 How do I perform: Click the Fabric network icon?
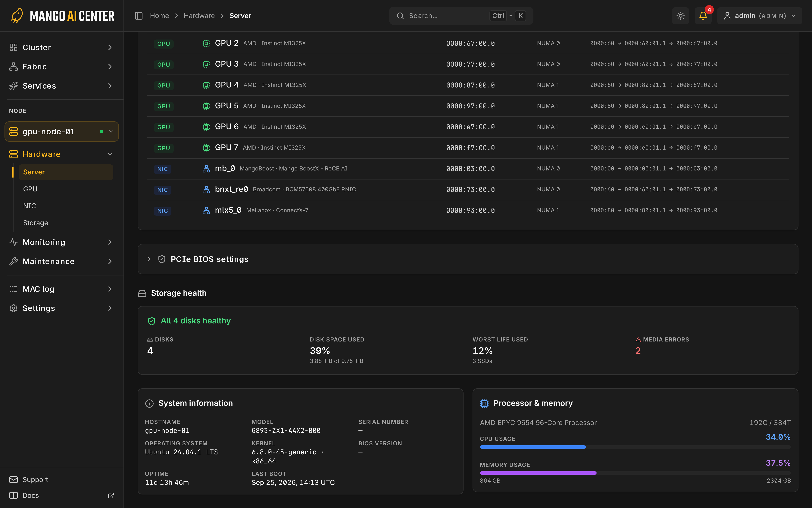13,67
